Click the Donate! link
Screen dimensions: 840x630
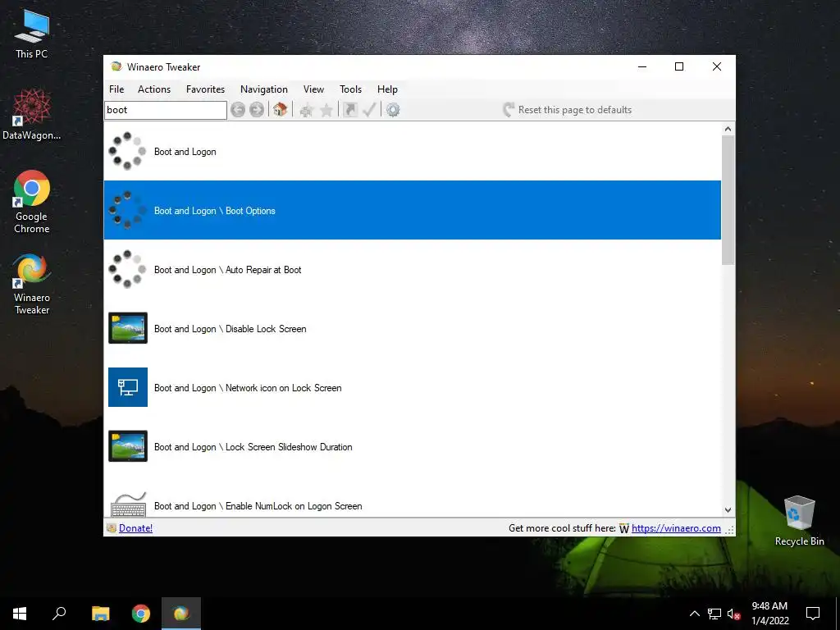tap(135, 528)
